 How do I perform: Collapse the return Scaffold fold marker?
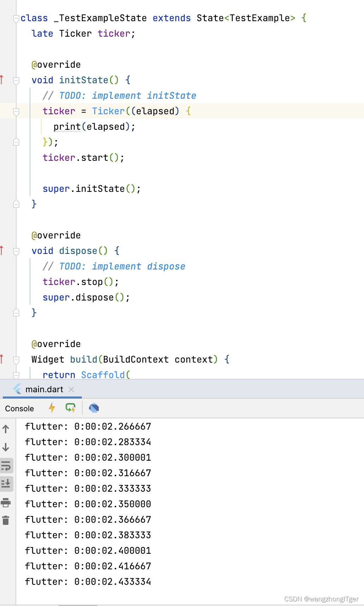point(16,375)
